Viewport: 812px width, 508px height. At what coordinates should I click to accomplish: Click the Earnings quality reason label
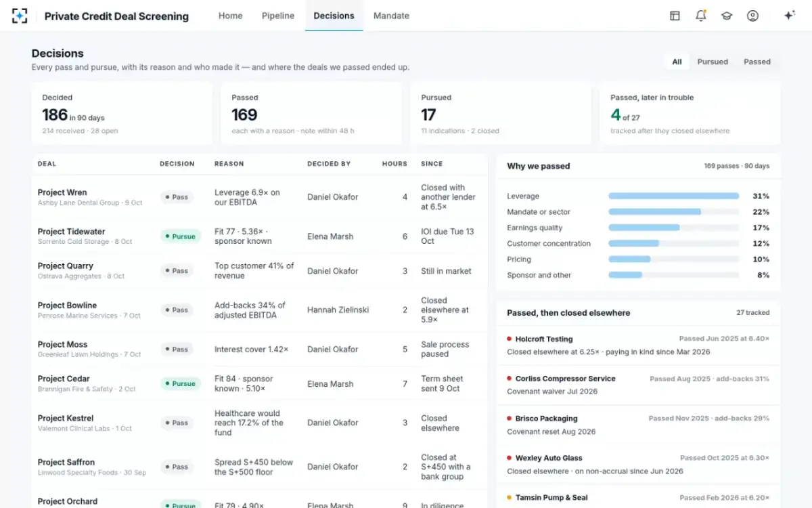click(x=535, y=228)
